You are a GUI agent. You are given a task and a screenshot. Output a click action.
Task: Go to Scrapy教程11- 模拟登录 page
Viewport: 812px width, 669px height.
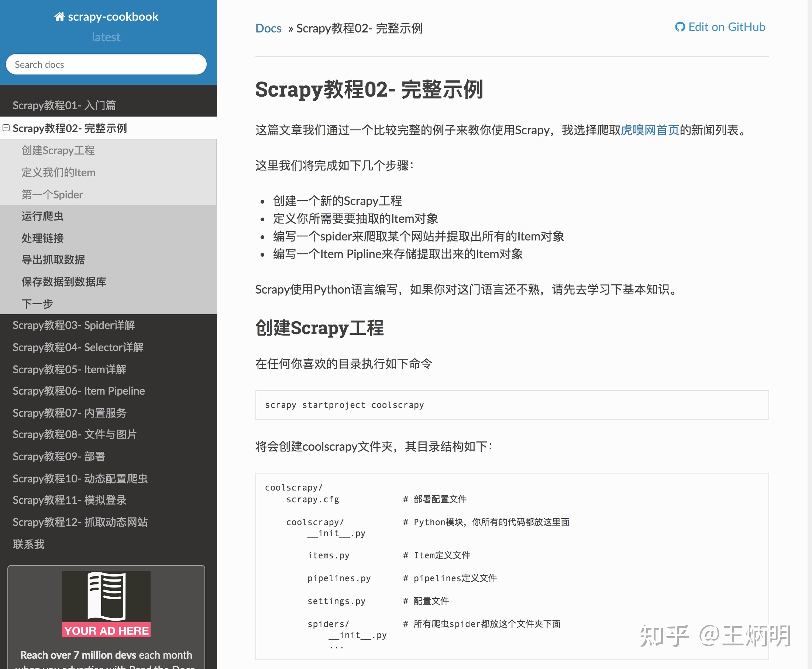(69, 500)
